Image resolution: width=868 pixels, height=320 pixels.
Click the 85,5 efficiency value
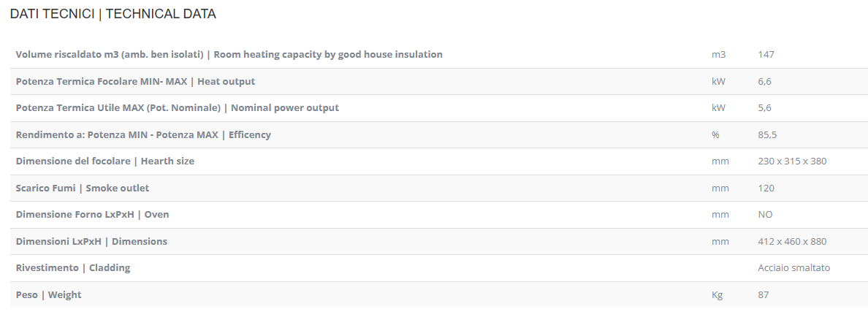tap(767, 134)
